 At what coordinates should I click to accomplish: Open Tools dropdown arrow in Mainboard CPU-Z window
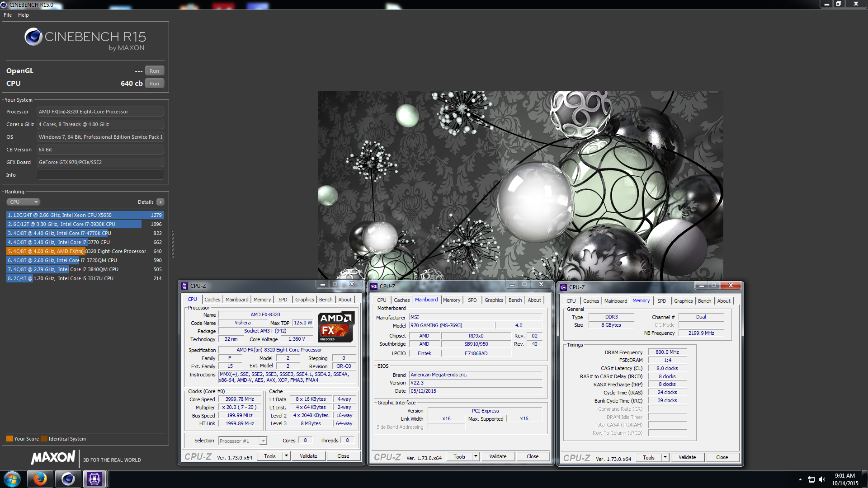476,456
